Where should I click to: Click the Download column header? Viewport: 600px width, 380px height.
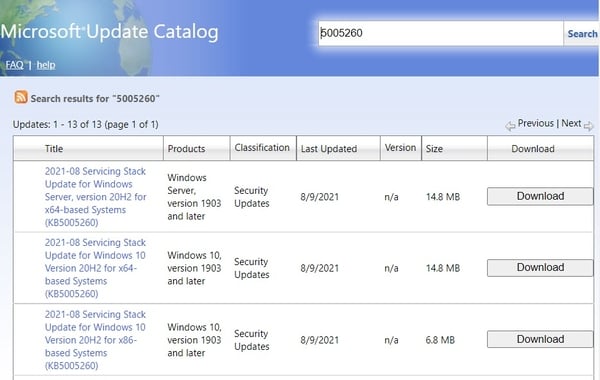pos(533,148)
